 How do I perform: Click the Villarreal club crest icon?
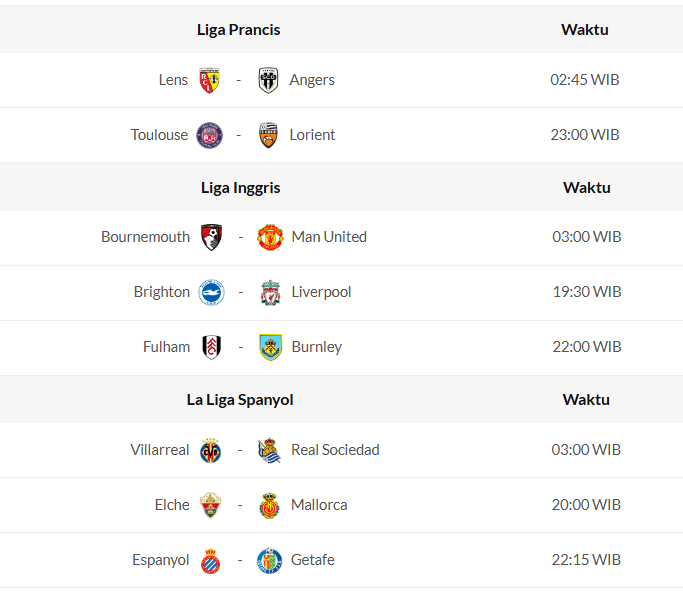click(x=211, y=451)
